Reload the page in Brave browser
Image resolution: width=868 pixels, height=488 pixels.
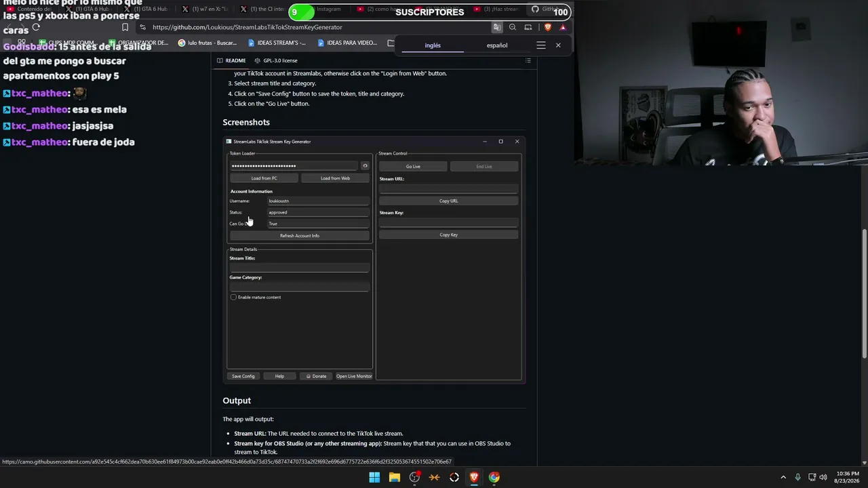click(x=36, y=27)
